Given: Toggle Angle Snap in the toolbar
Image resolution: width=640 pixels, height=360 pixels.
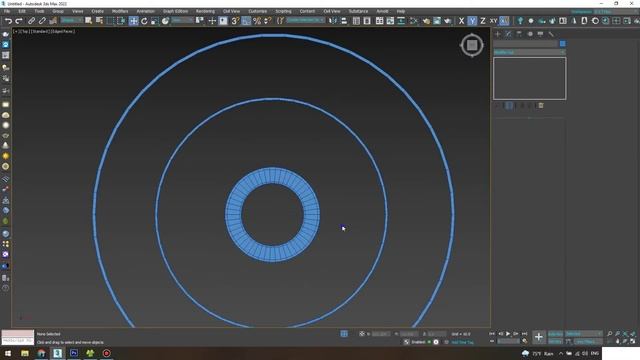Looking at the screenshot, I should click(x=246, y=21).
